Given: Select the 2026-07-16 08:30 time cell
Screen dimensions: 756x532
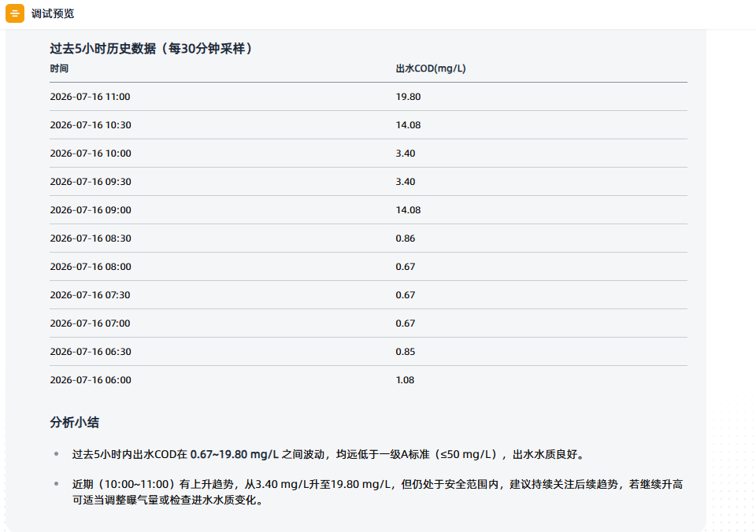Looking at the screenshot, I should (91, 238).
